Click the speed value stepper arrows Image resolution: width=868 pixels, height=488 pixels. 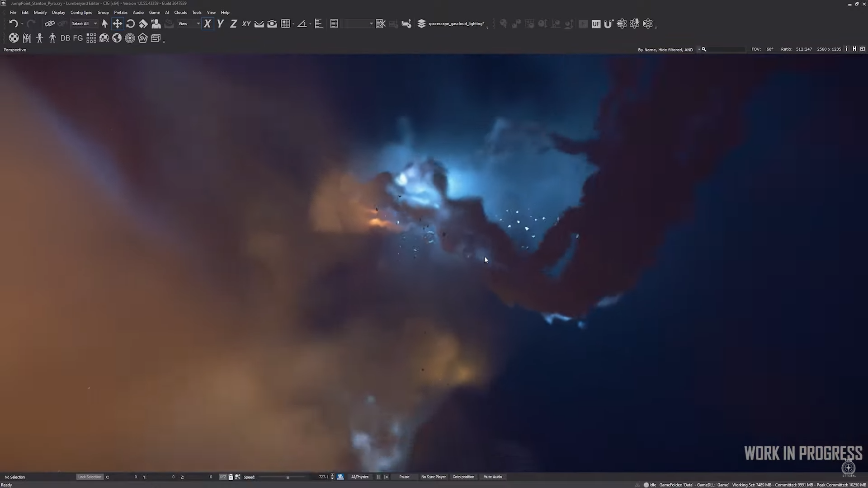pyautogui.click(x=333, y=477)
